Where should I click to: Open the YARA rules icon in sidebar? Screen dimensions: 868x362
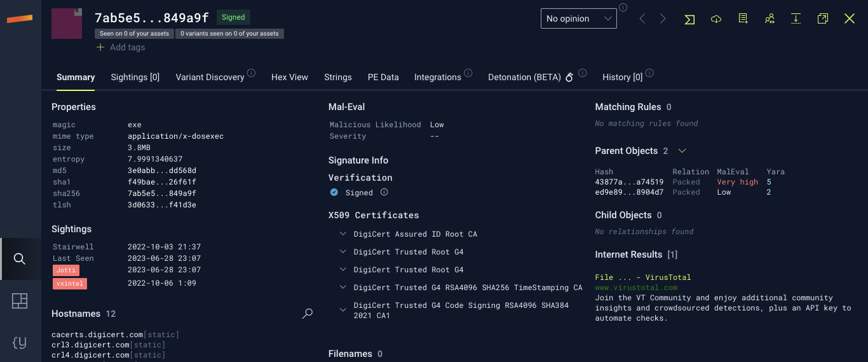point(20,342)
